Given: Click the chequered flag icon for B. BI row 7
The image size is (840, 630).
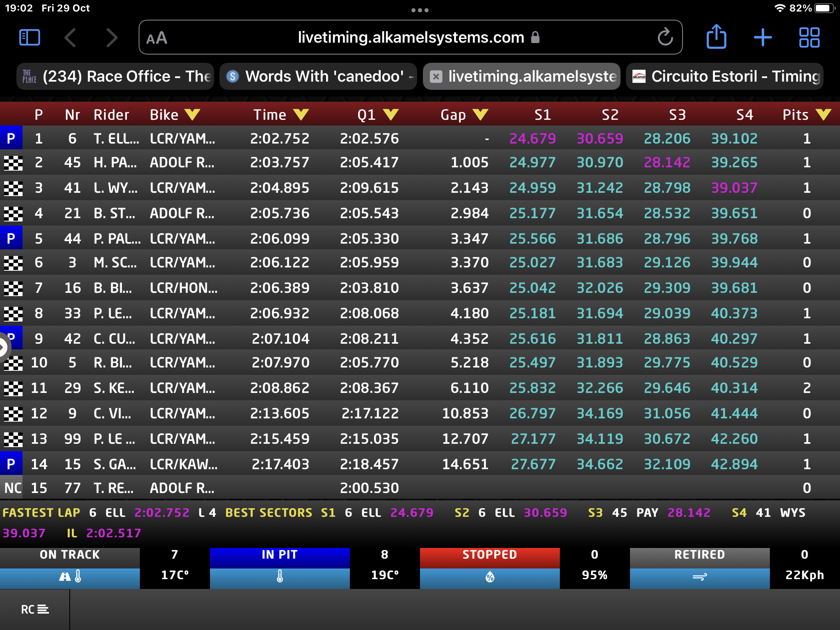Looking at the screenshot, I should coord(13,288).
